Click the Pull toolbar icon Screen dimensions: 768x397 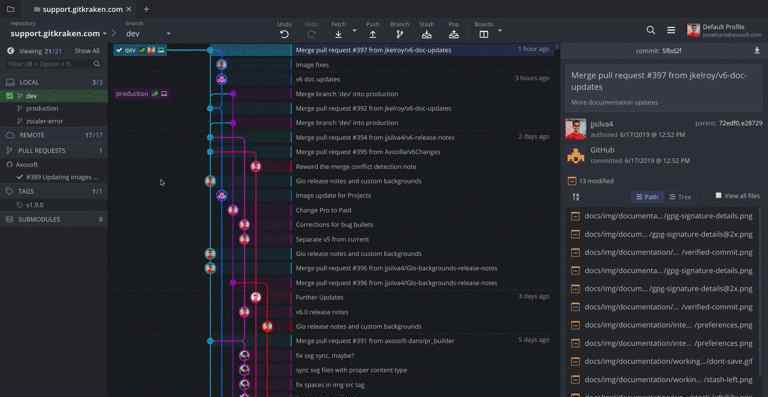pyautogui.click(x=338, y=34)
